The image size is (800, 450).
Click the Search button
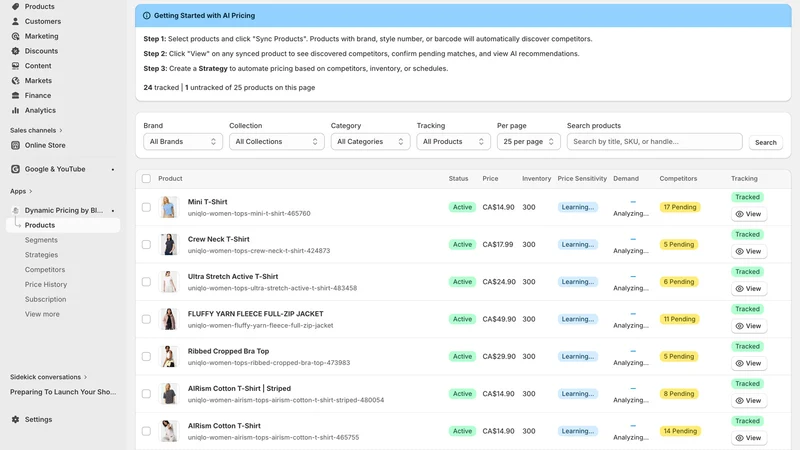point(765,142)
